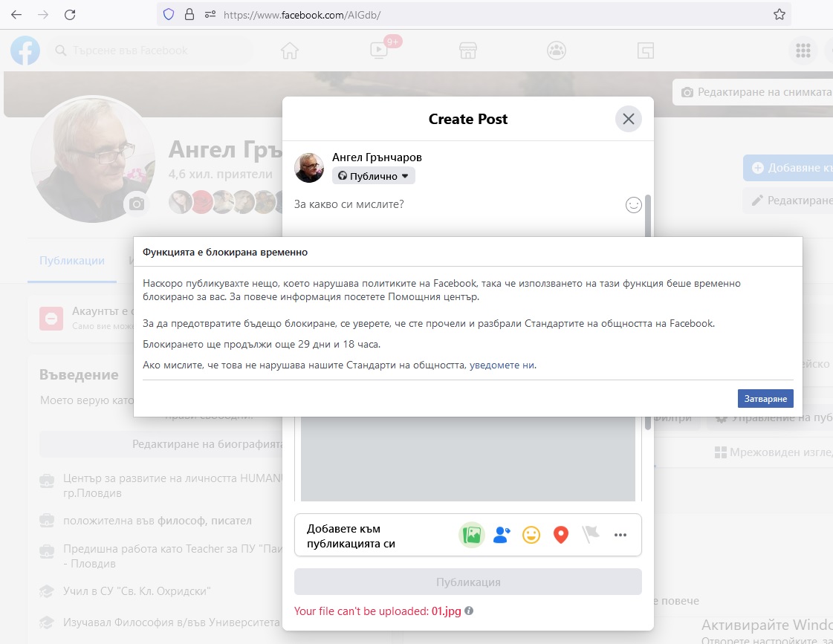
Task: Add feeling or activity yellow smiley icon
Action: (531, 535)
